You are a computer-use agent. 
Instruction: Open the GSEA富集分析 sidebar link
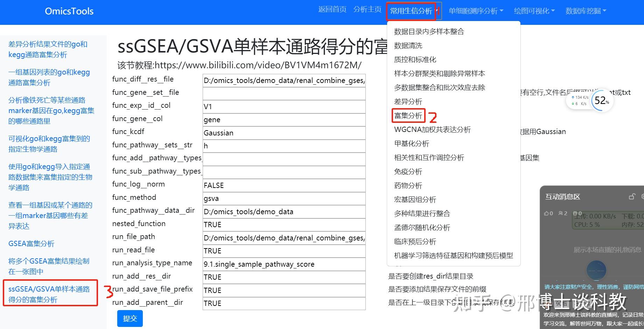click(31, 243)
